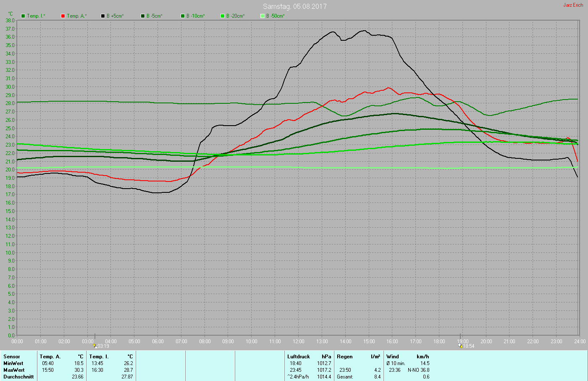588x381 pixels.
Task: Click the chart title 'Samstag, 05.08.2017'
Action: point(295,6)
